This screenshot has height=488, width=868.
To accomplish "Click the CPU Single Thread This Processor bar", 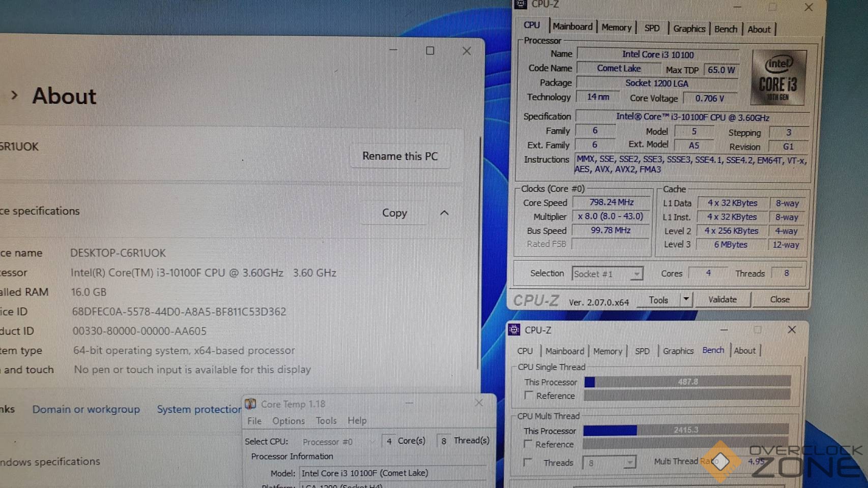I will [687, 382].
